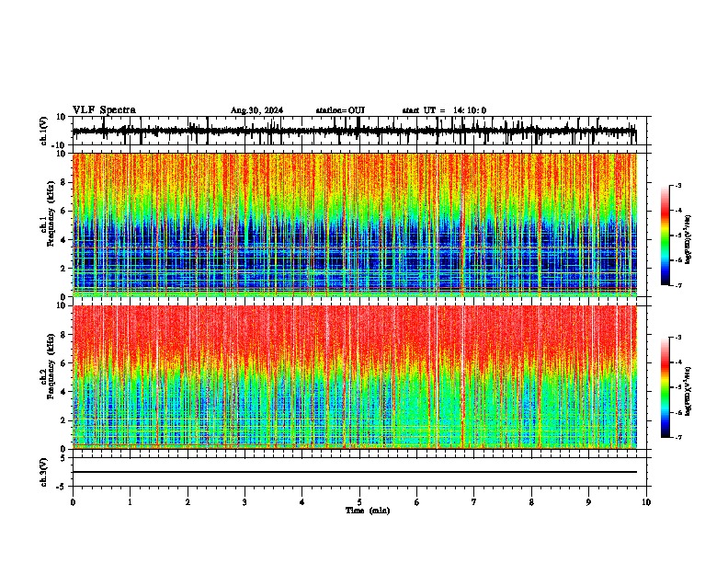This screenshot has width=728, height=563.
Task: Click the 10 tick on the time axis
Action: (646, 502)
